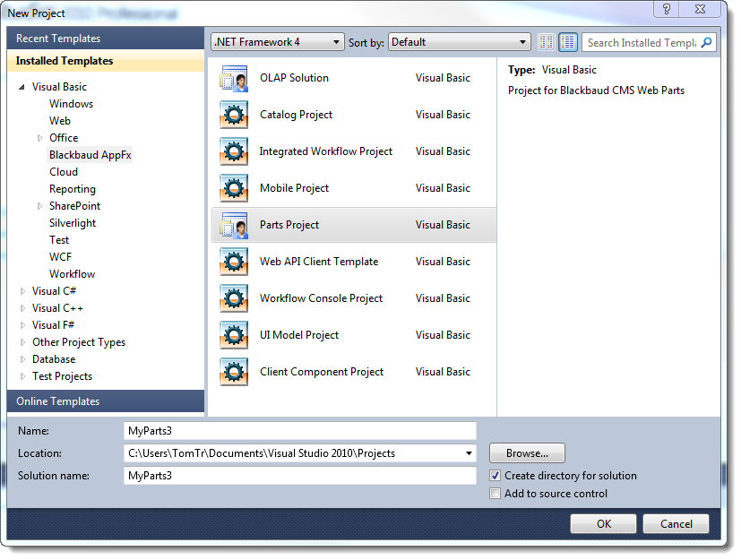Click the search magnifier icon
This screenshot has width=741, height=560.
706,42
